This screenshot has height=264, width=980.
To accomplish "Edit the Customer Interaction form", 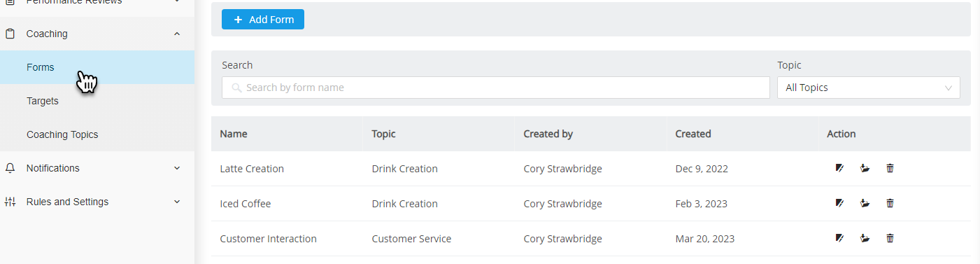I will (839, 238).
